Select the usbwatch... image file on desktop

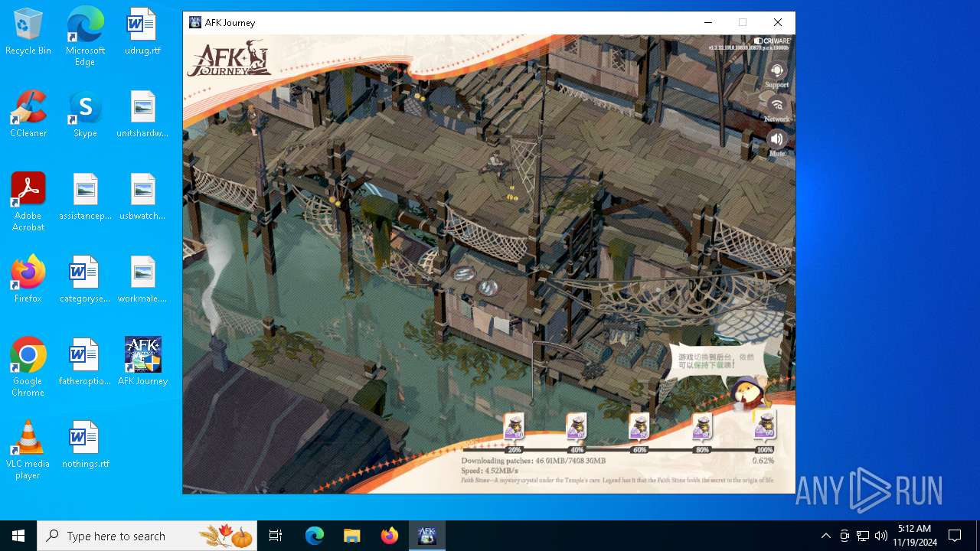pyautogui.click(x=142, y=197)
